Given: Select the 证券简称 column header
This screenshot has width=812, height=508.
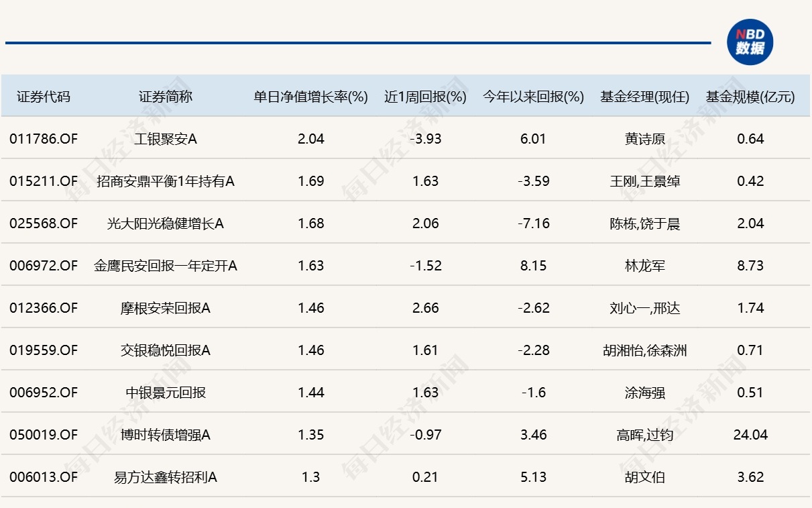Looking at the screenshot, I should tap(166, 97).
